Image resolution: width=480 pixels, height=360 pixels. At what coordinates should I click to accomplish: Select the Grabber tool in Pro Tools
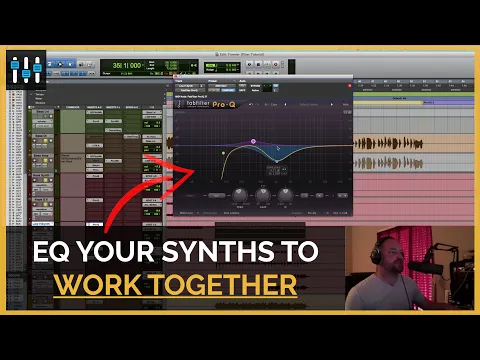click(x=70, y=64)
